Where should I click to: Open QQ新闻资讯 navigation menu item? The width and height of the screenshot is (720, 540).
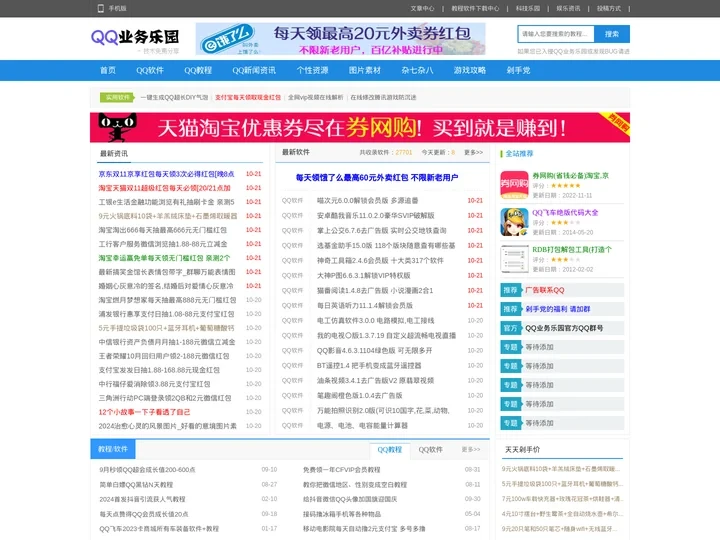click(x=254, y=70)
